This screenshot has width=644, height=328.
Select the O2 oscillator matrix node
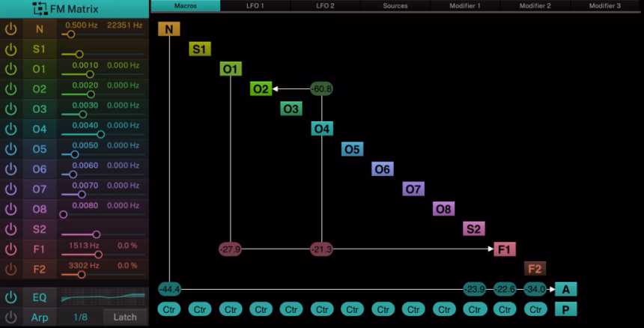(x=261, y=89)
